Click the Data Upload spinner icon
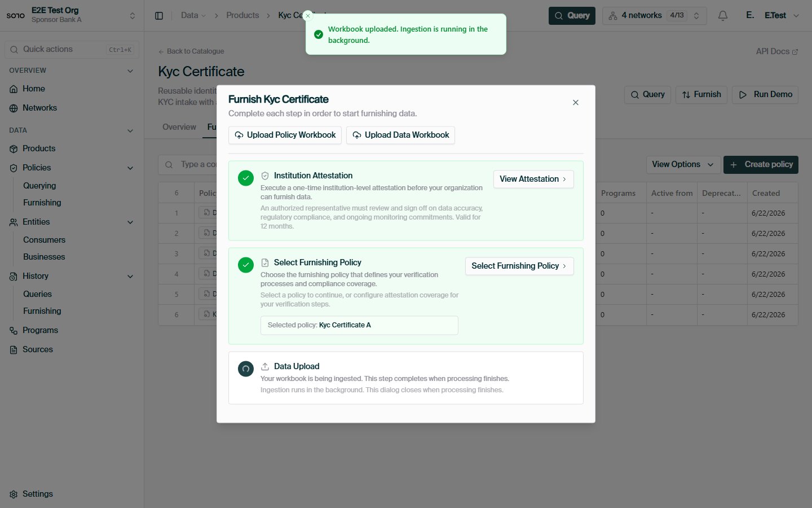The width and height of the screenshot is (812, 508). pos(246,369)
